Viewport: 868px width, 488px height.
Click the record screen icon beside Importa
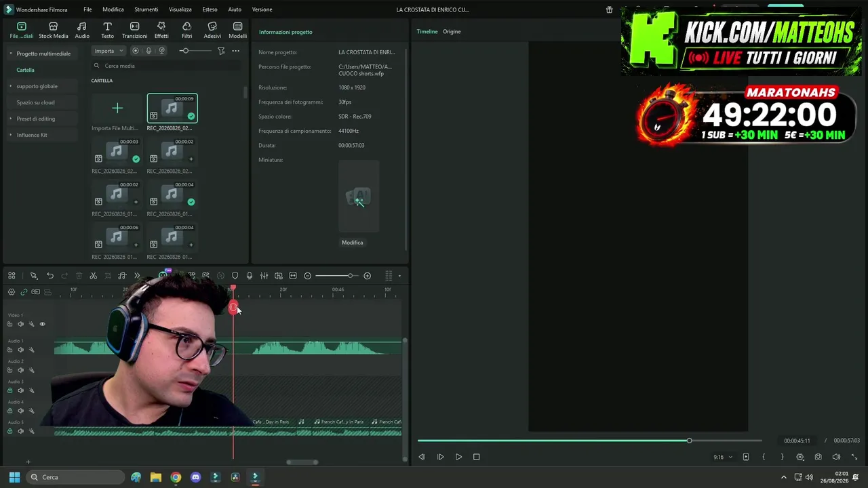pyautogui.click(x=136, y=51)
